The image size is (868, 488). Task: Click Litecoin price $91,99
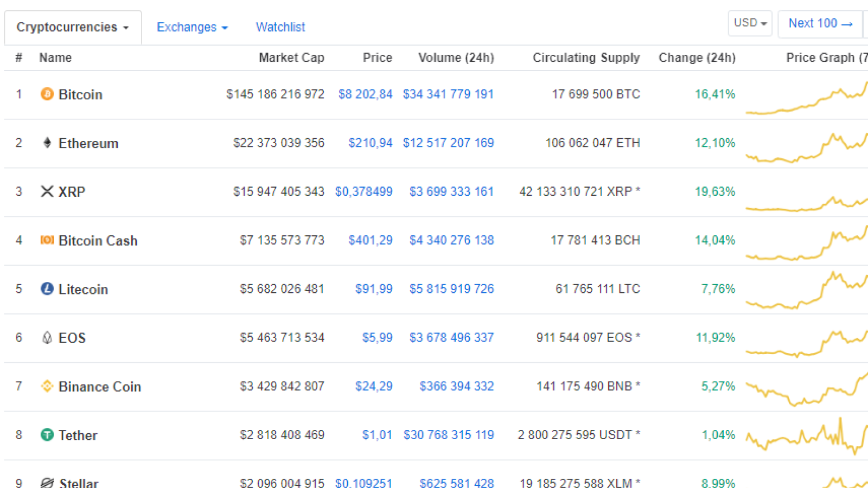(374, 289)
